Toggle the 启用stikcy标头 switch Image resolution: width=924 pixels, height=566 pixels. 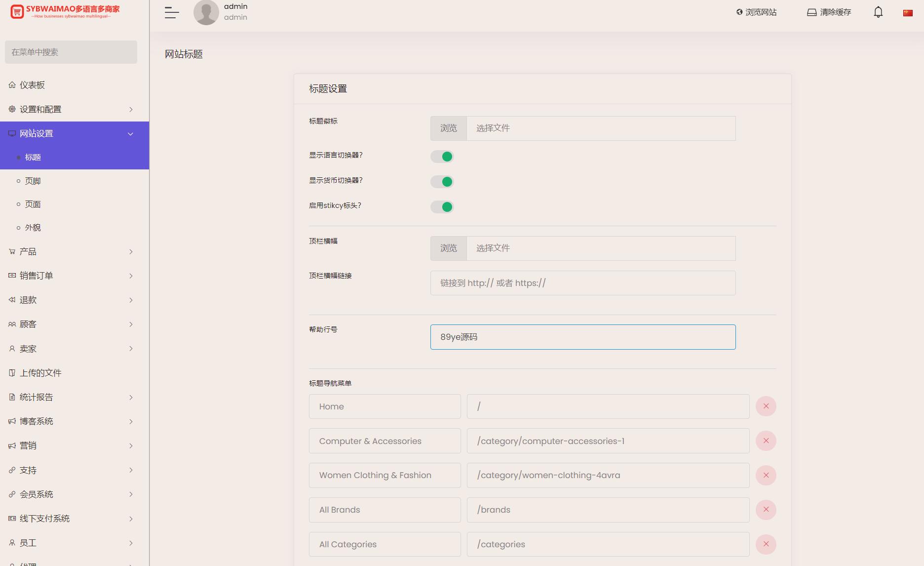point(442,207)
